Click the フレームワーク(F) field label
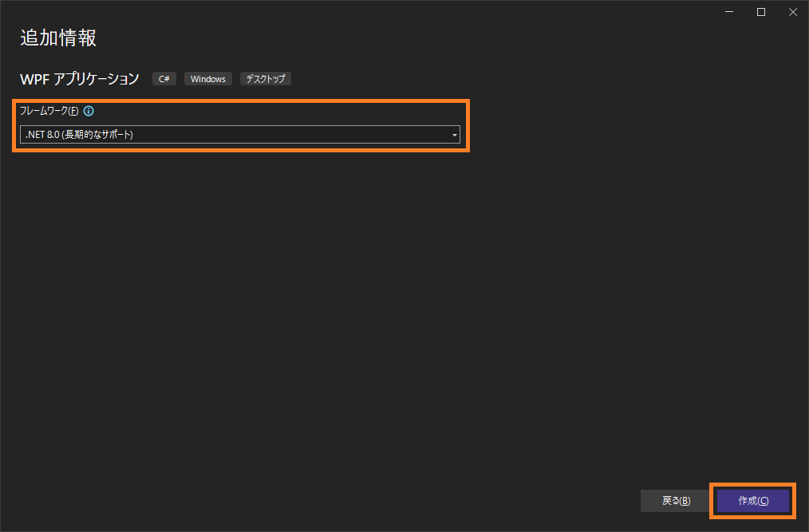The image size is (809, 532). point(49,111)
